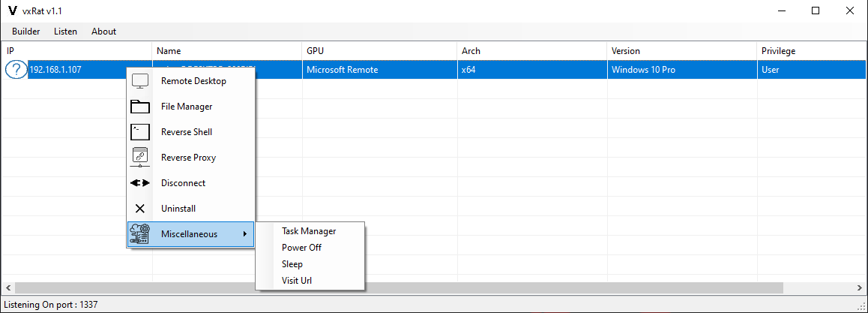Click the User privilege cell
The height and width of the screenshot is (313, 868).
pyautogui.click(x=812, y=70)
